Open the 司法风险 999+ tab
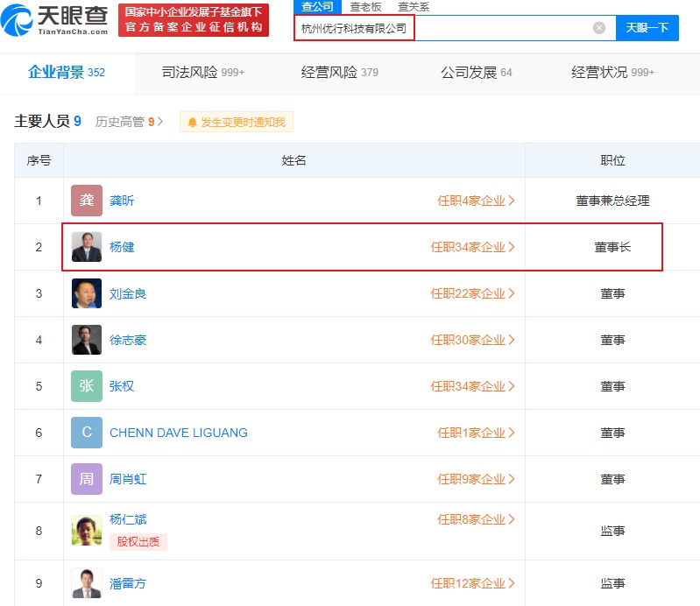700x606 pixels. (203, 73)
